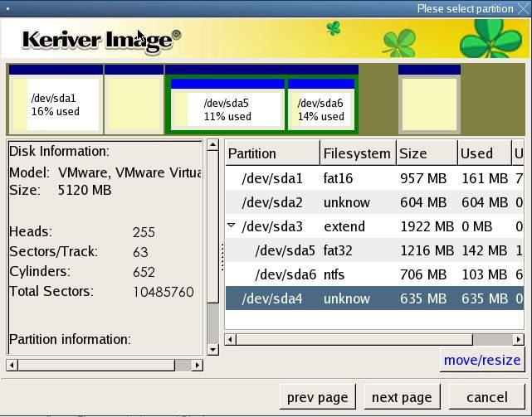532x417 pixels.
Task: Click the Disk Information heading
Action: [60, 151]
